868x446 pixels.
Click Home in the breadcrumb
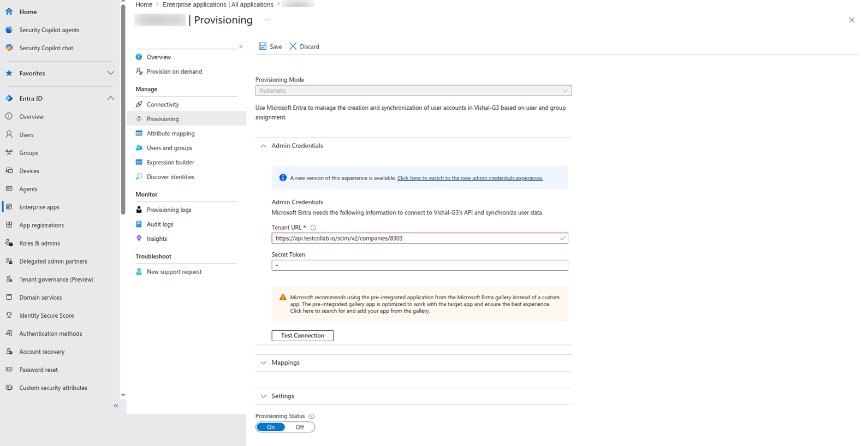pos(144,4)
